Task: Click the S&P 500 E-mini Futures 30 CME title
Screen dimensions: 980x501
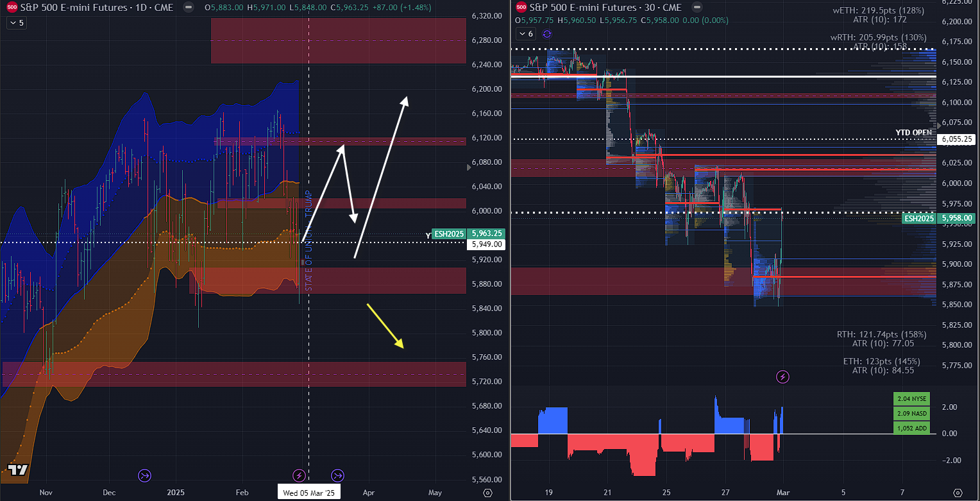Action: click(x=607, y=8)
